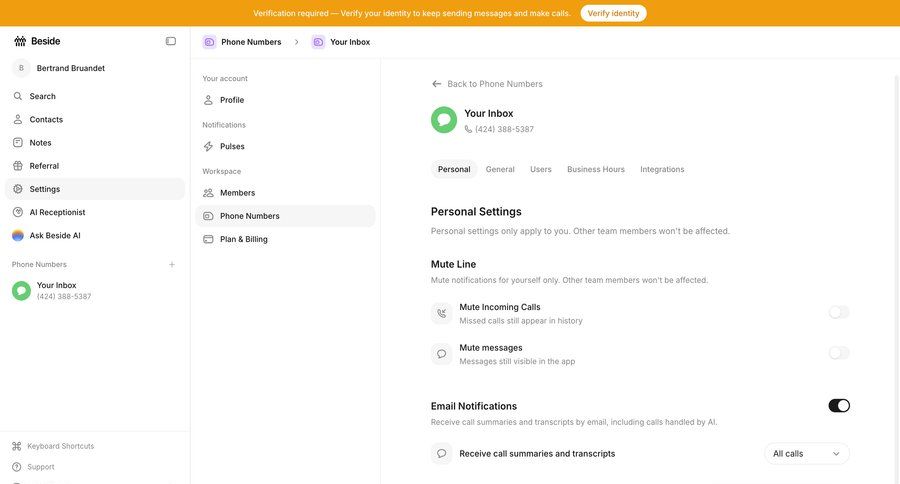Click the Ask Beside AI orb icon
This screenshot has height=484, width=900.
click(x=18, y=235)
